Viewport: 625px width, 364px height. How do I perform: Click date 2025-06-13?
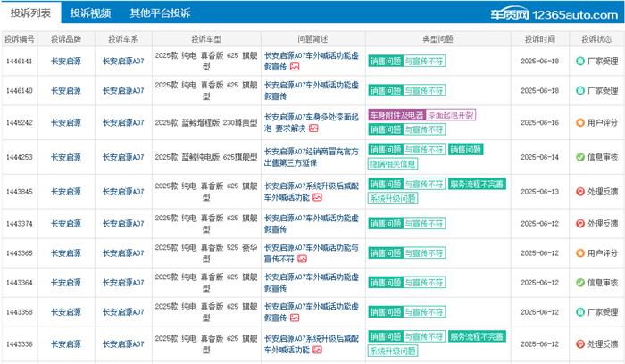coord(539,192)
